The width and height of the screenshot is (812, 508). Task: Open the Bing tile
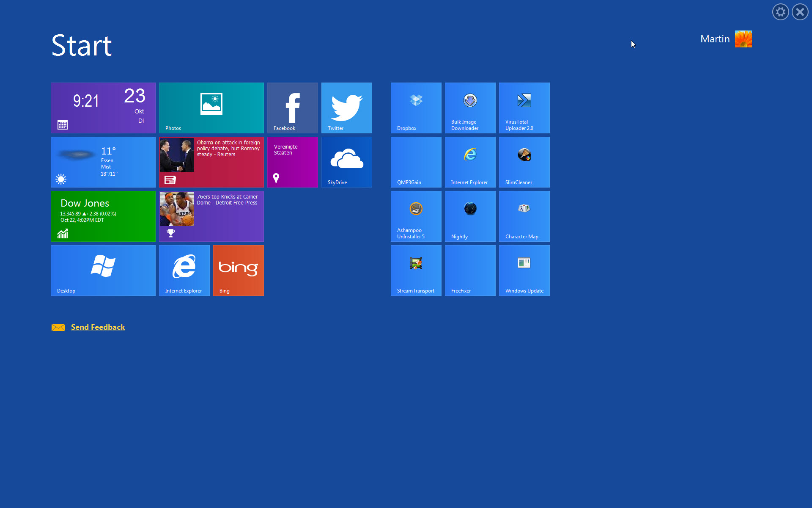(x=239, y=271)
